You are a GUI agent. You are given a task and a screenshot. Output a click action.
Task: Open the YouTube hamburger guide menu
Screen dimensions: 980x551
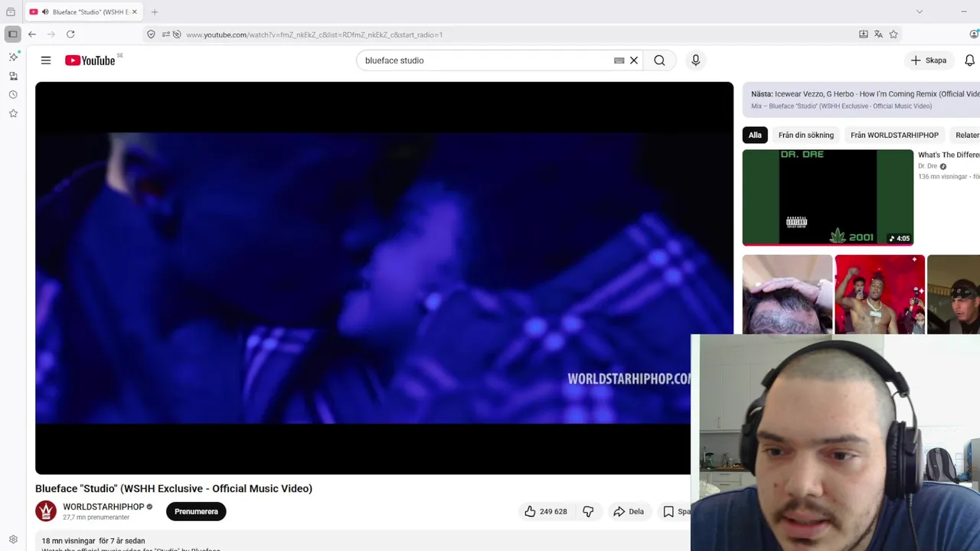46,60
